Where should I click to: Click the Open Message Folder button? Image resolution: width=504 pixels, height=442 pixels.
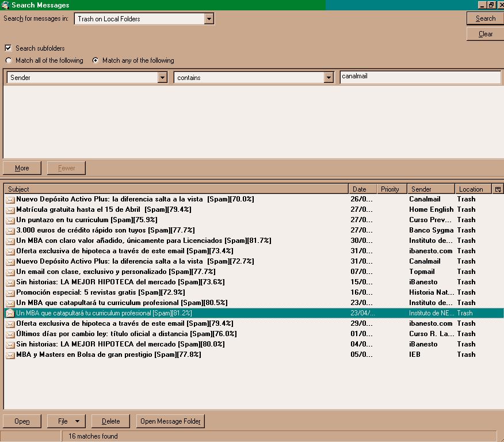(x=170, y=421)
